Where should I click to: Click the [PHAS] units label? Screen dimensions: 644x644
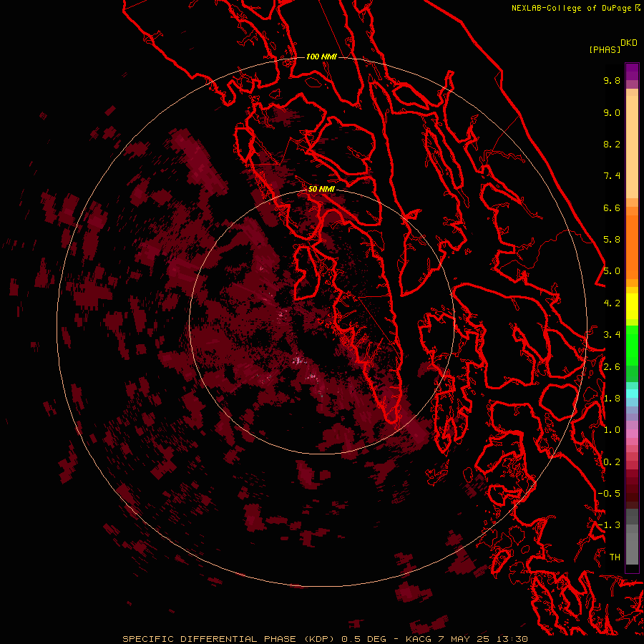pos(605,50)
